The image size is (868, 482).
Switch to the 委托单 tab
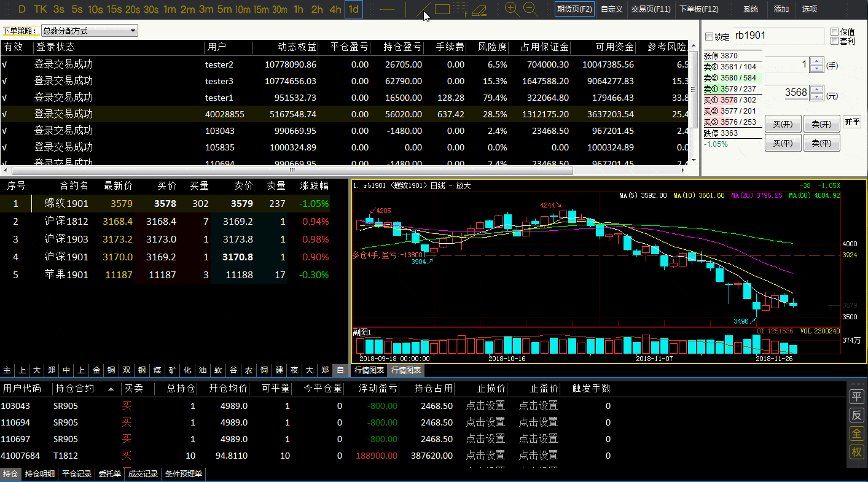109,474
